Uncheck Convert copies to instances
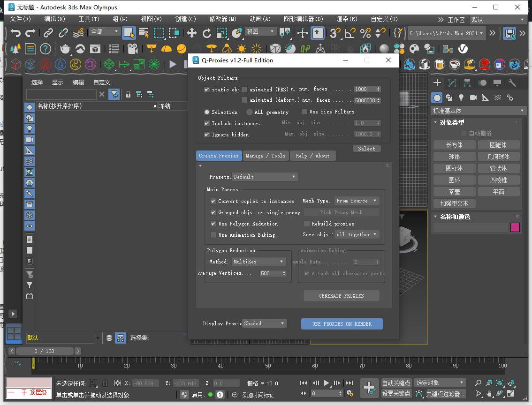The width and height of the screenshot is (532, 405). [213, 201]
